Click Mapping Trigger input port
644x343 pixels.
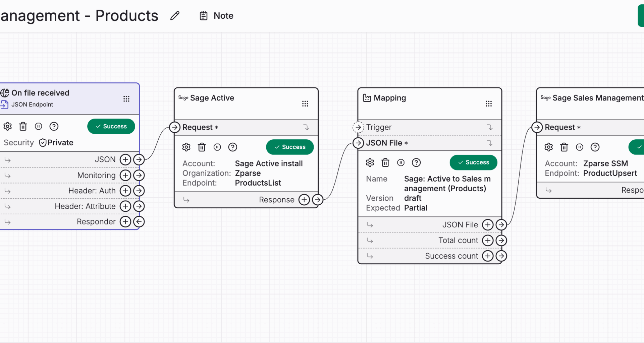[358, 127]
